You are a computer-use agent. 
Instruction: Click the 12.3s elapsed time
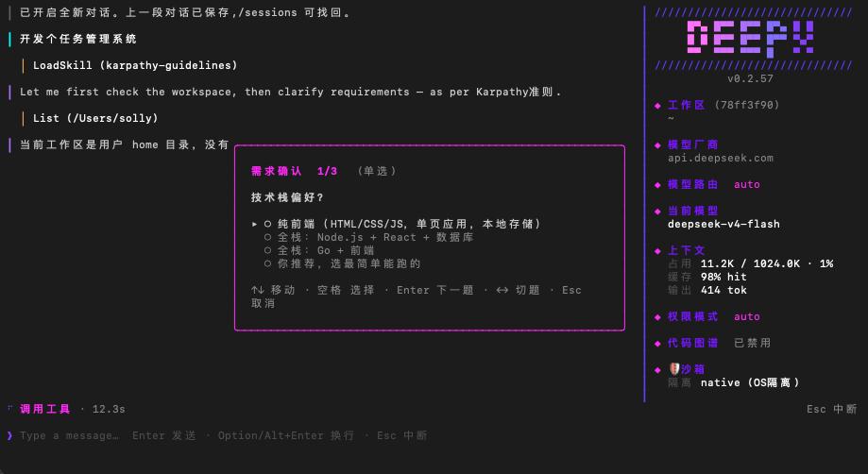(x=109, y=409)
